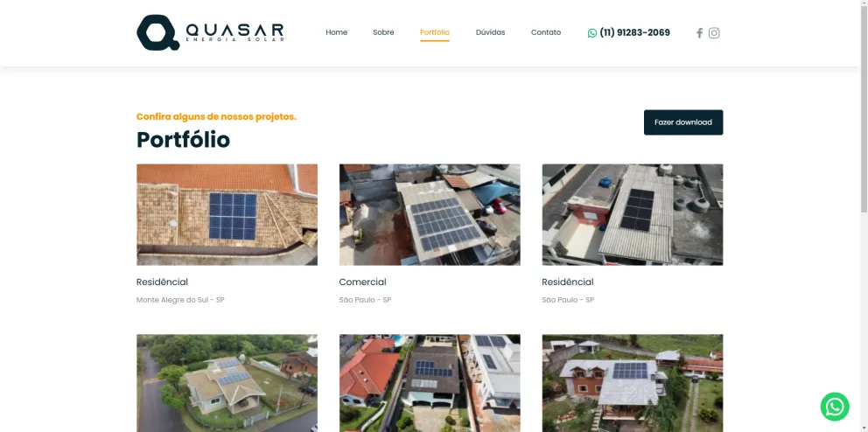This screenshot has height=432, width=868.
Task: Click the page vertical scrollbar
Action: [x=864, y=216]
